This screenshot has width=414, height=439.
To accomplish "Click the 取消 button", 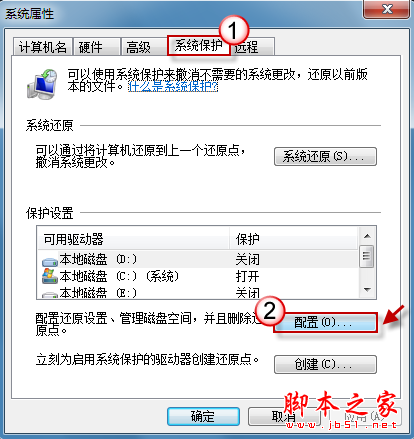I will pos(284,416).
